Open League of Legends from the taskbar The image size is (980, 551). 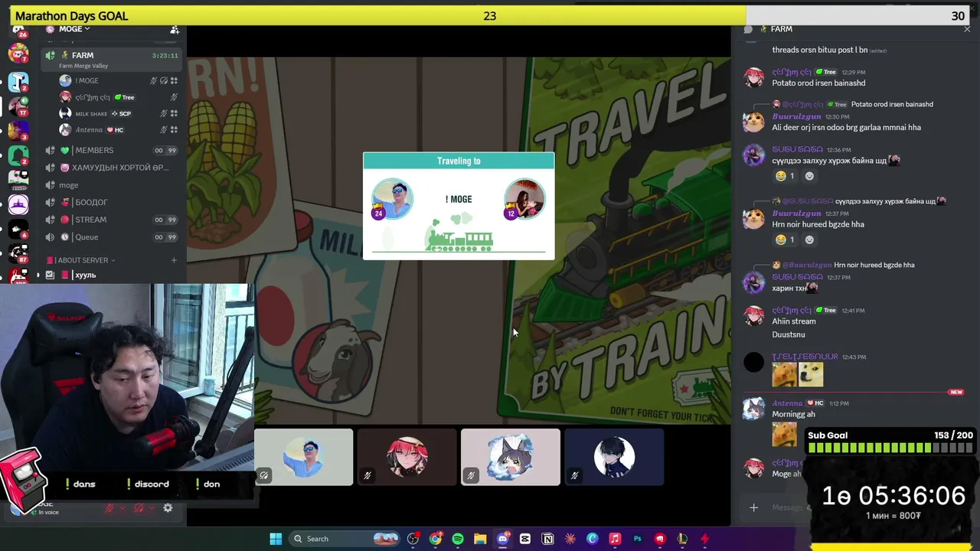point(682,539)
